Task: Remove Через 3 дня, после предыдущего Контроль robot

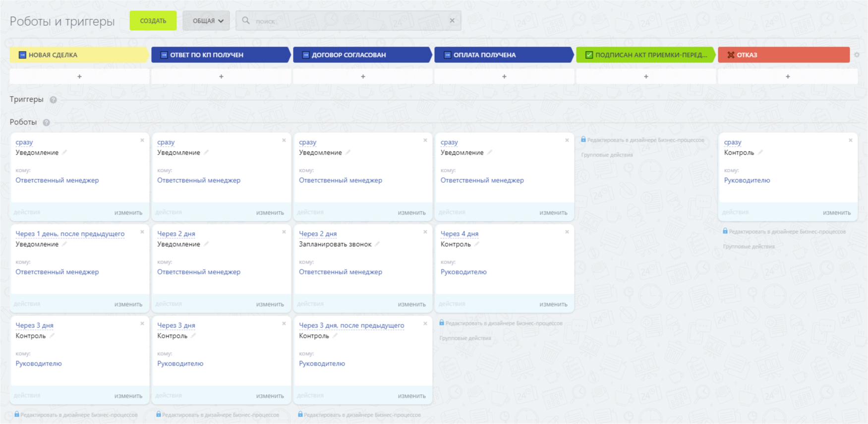Action: pyautogui.click(x=425, y=323)
